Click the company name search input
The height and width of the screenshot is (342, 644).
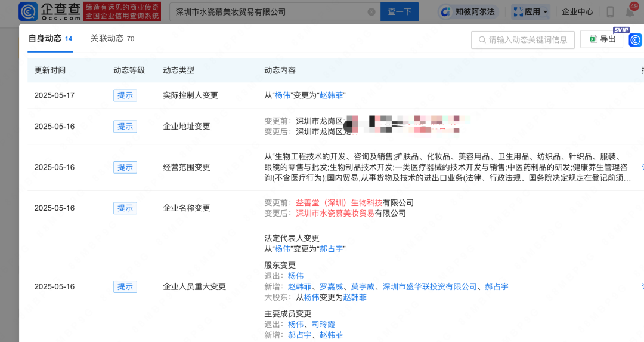[x=268, y=12]
